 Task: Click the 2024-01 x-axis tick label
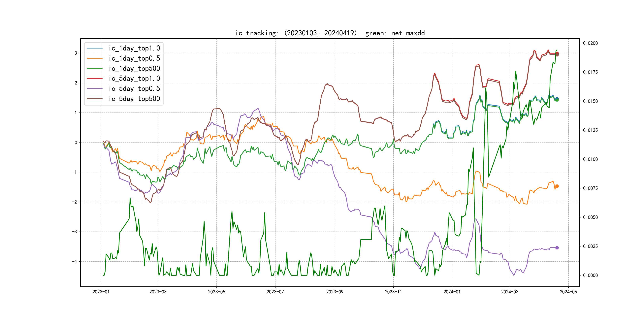pos(452,292)
